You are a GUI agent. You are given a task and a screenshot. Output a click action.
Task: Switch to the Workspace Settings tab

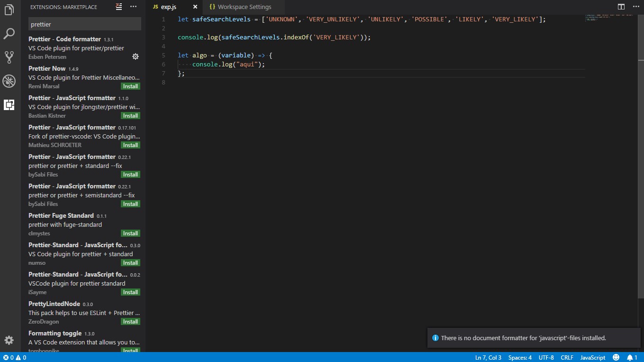(x=242, y=7)
